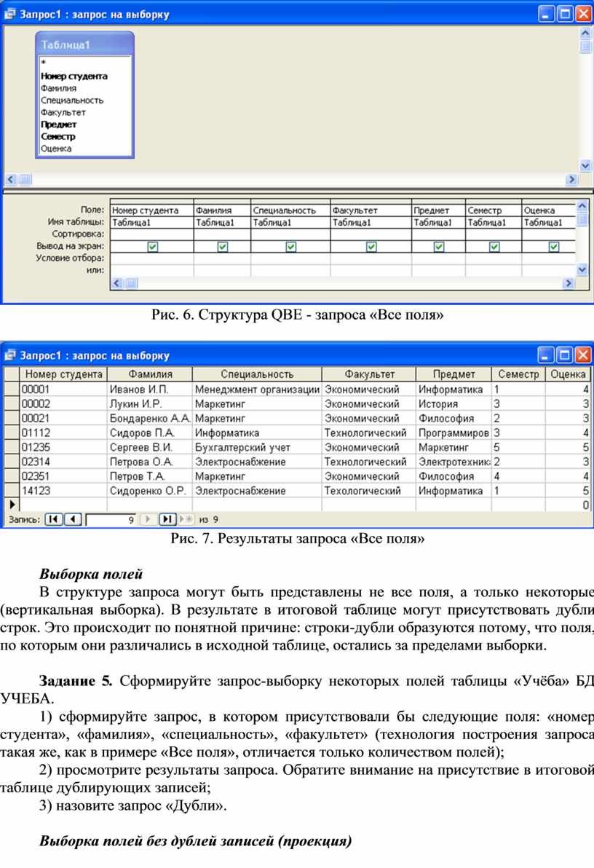Screen dimensions: 594x868
Task: Select Предмет in Таблица1 field list
Action: point(58,125)
